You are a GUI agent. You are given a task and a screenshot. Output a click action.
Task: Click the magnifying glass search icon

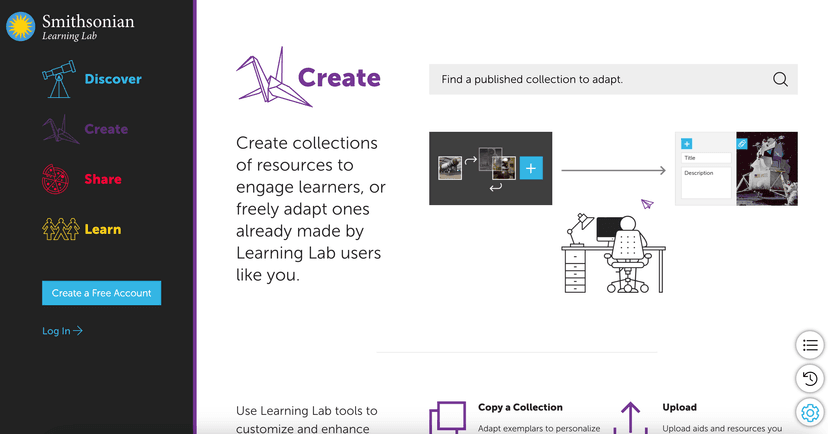pos(780,80)
